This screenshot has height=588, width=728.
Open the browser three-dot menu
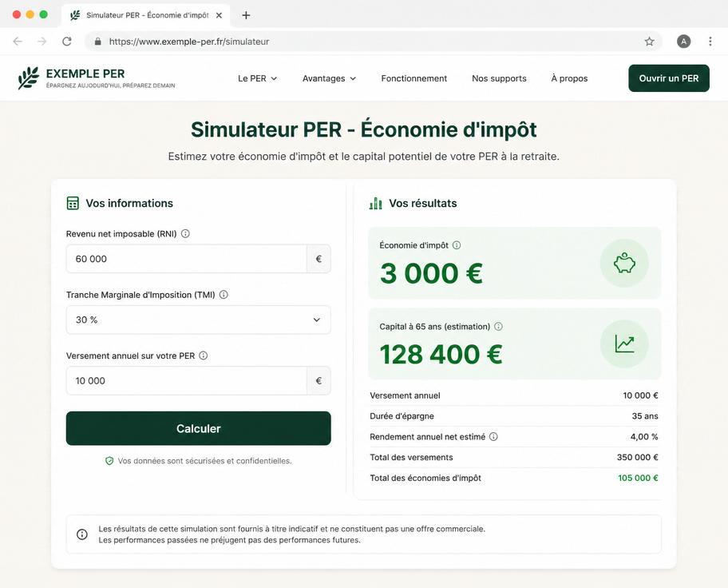[710, 42]
